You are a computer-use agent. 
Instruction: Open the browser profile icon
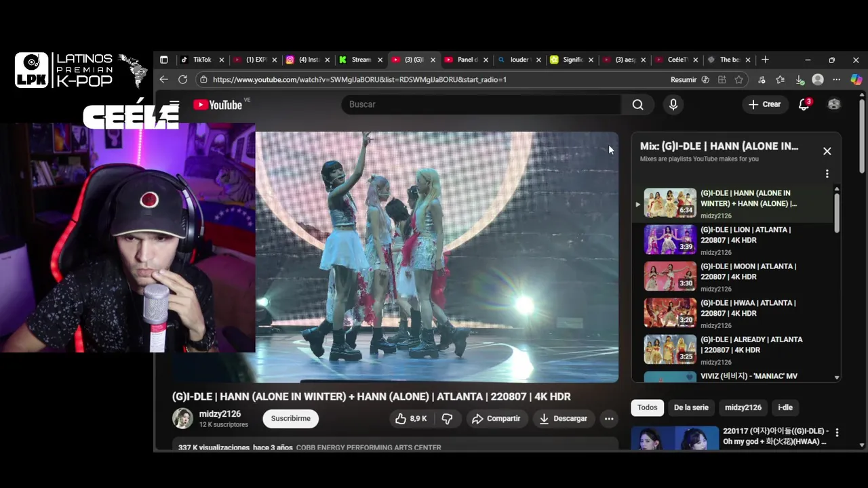tap(818, 79)
